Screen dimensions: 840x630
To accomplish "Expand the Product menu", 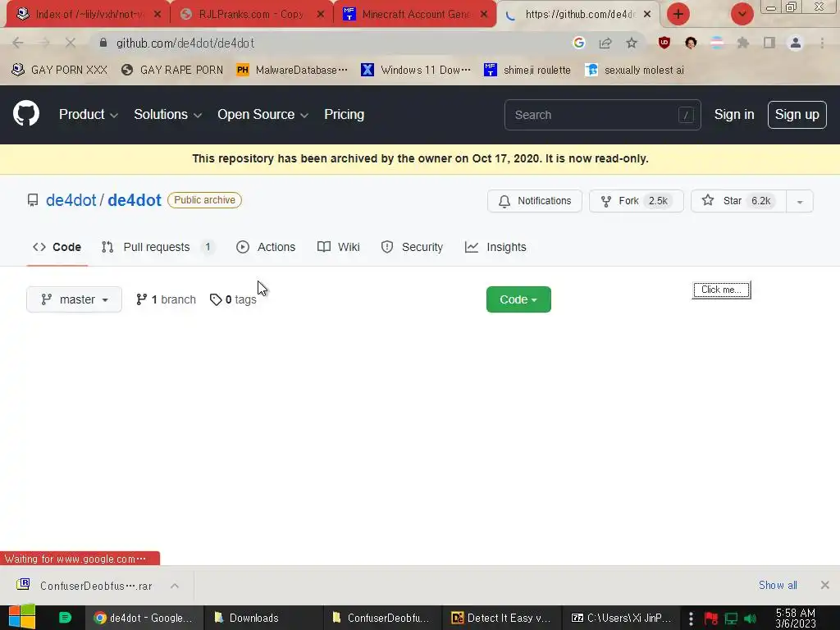I will click(x=89, y=114).
